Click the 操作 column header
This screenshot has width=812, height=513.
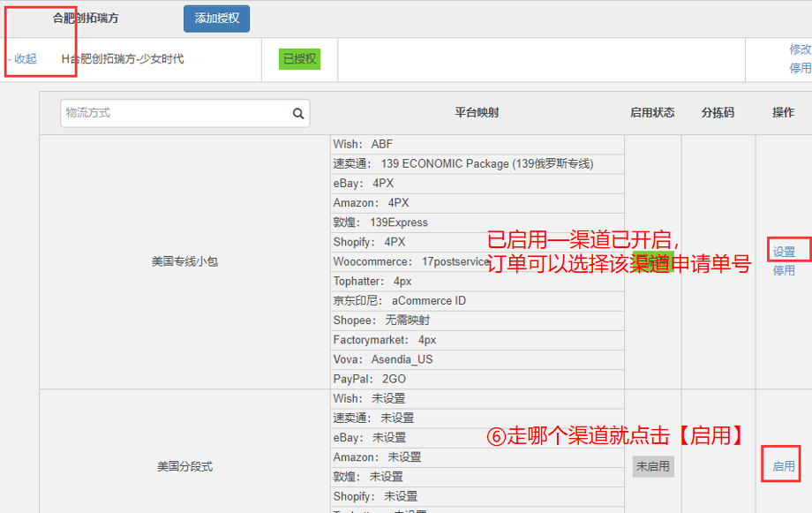(x=783, y=112)
